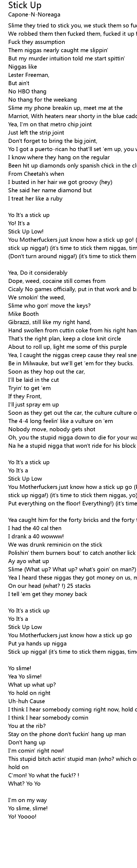Click the line "Nobody move, nobody gets shot"
The width and height of the screenshot is (137, 868).
52,429
